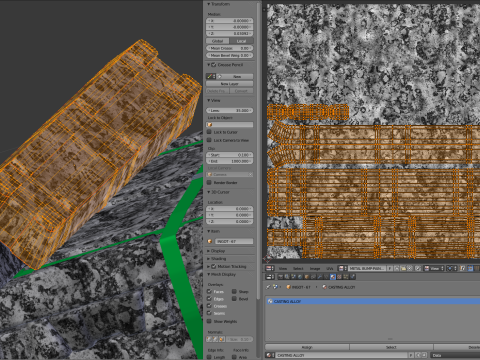
Task: Toggle the Seams overlay checkbox
Action: click(209, 313)
